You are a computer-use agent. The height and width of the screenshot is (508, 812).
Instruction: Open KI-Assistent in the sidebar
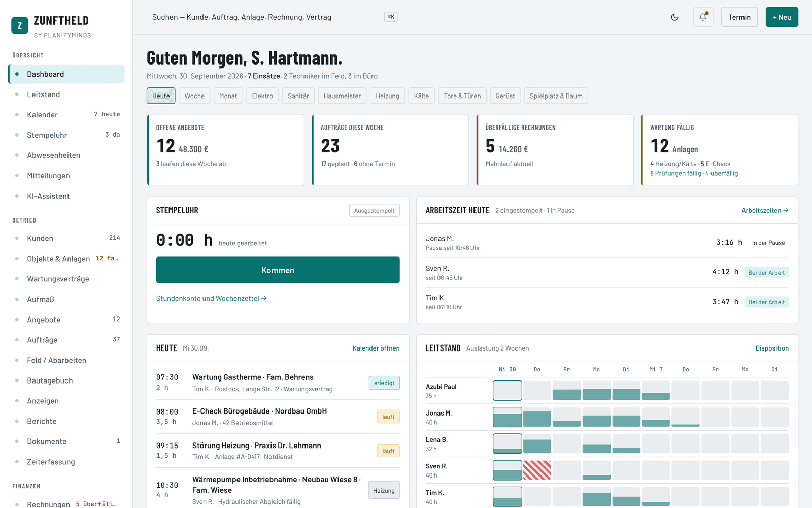(66, 196)
